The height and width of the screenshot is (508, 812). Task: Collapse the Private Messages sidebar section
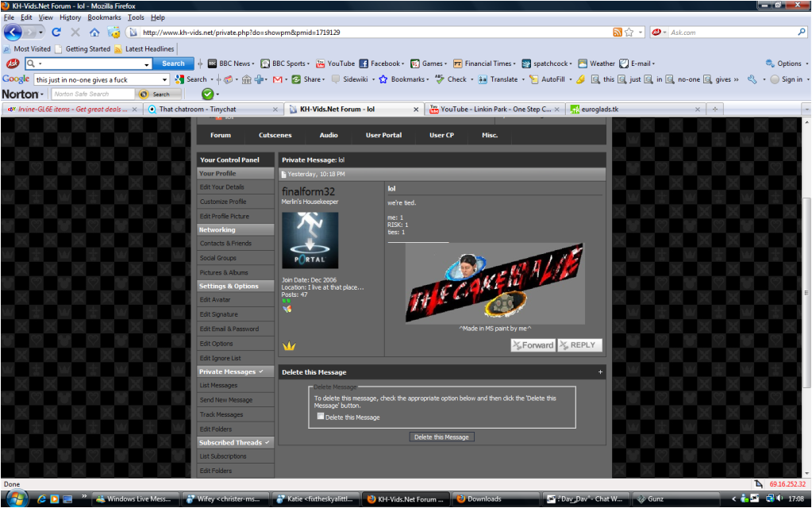261,371
